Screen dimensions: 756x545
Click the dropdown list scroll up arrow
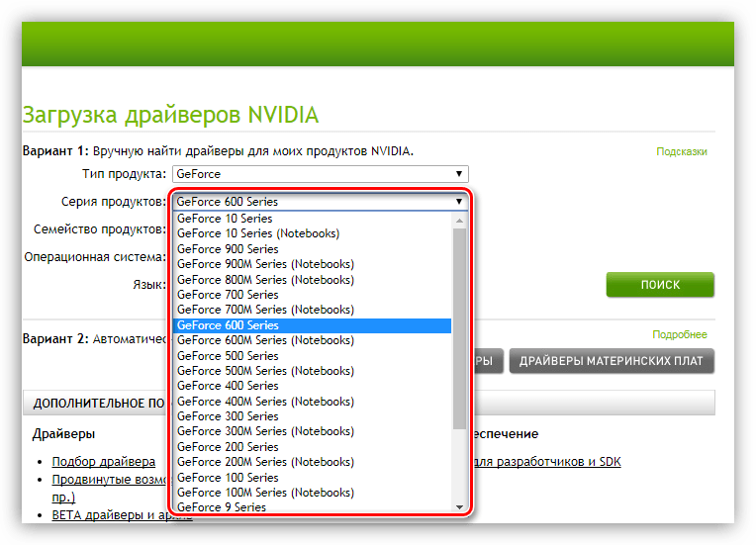pyautogui.click(x=459, y=221)
